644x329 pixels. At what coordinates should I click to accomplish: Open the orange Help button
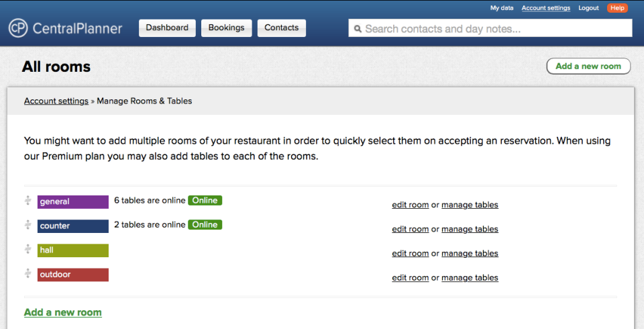(617, 8)
